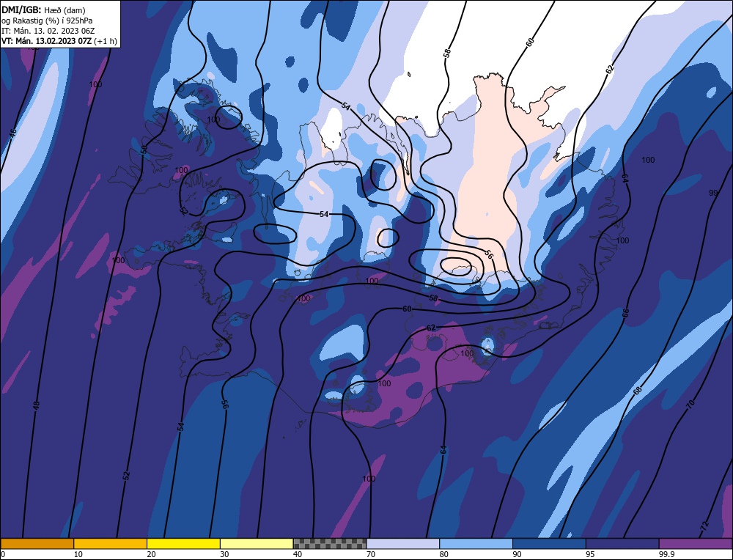Viewport: 733px width, 560px height.
Task: Click the legend scale label '99.9'
Action: point(666,554)
